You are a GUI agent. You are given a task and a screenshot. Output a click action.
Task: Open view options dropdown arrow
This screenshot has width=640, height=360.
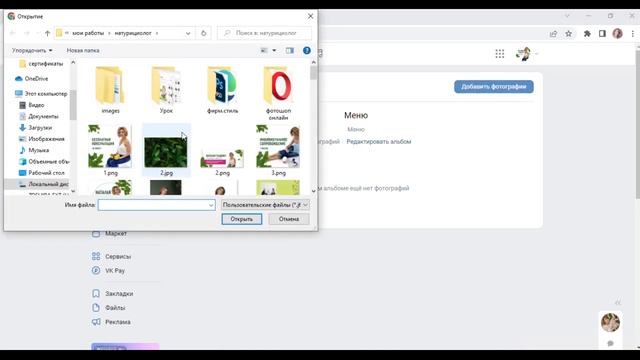pyautogui.click(x=274, y=51)
